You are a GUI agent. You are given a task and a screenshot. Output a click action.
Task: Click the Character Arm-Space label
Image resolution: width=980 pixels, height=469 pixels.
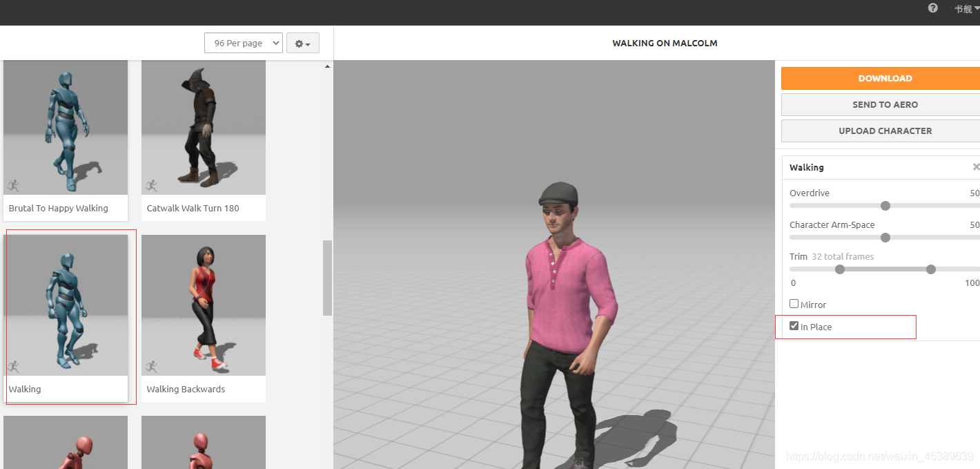[x=832, y=224]
